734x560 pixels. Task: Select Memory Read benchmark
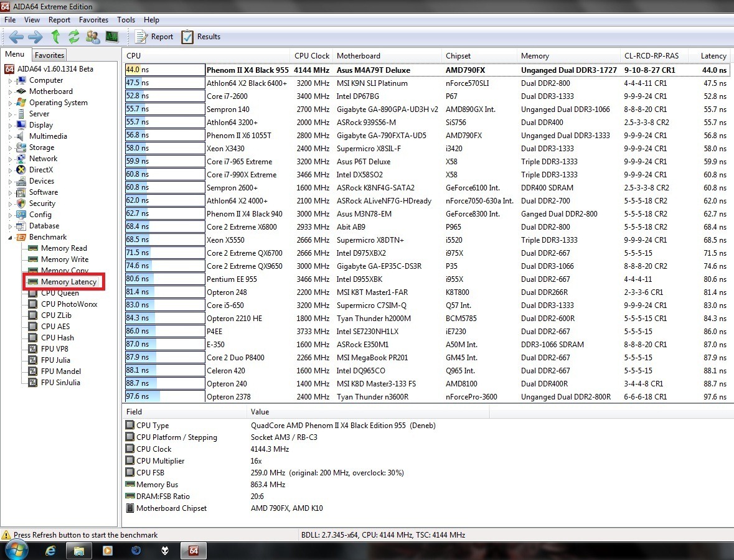pos(64,248)
